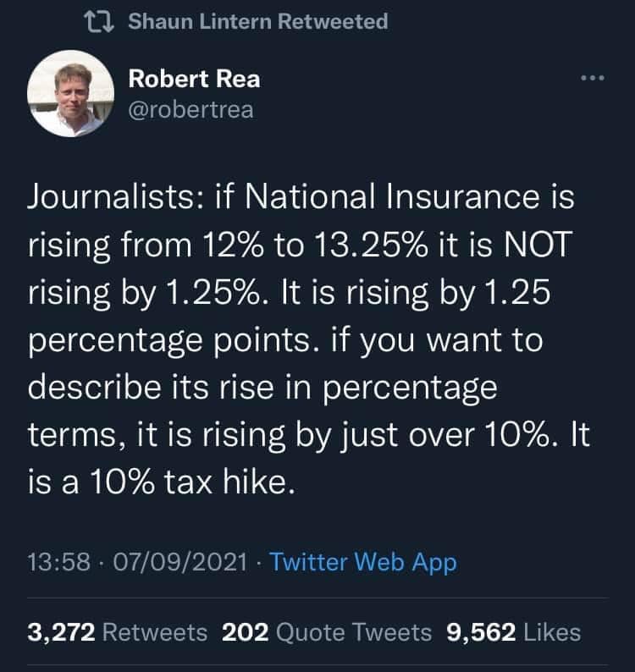View the 202 Quote Tweets
635x672 pixels.
[325, 632]
